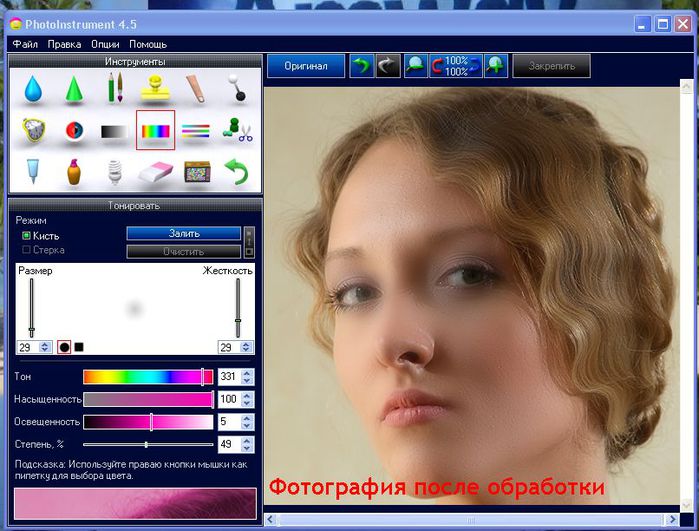This screenshot has width=699, height=531.
Task: Click the Степень value field 49
Action: click(230, 445)
